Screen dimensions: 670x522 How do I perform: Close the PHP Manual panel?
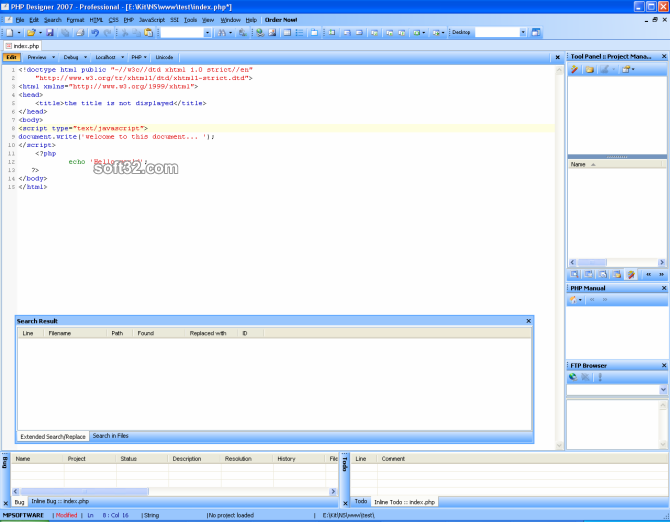pos(664,288)
